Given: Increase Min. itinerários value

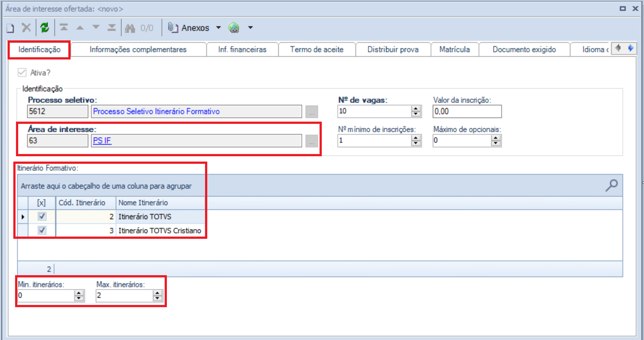Looking at the screenshot, I should [x=79, y=293].
